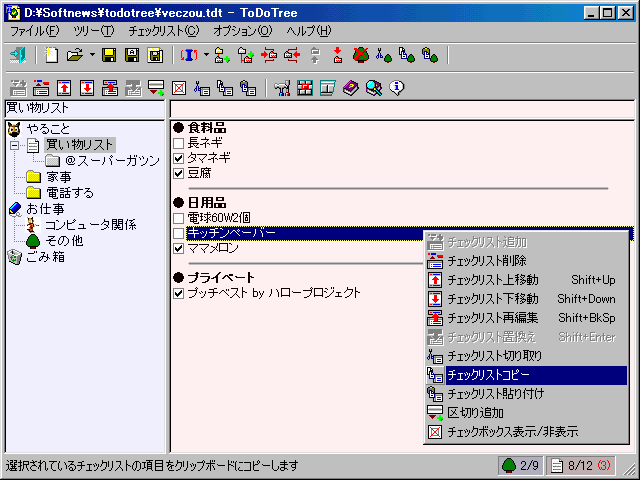Click the copy checklist toolbar icon

[225, 88]
